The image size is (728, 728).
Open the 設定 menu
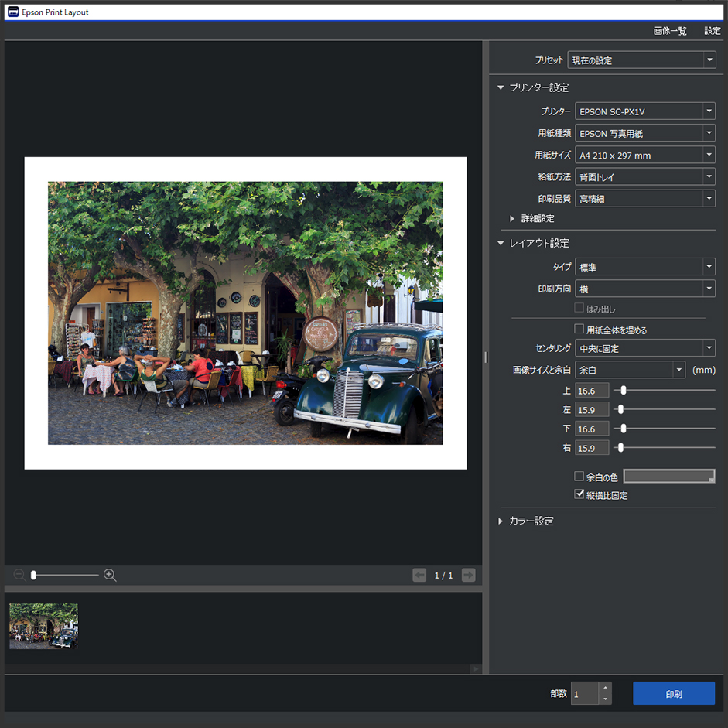click(712, 31)
